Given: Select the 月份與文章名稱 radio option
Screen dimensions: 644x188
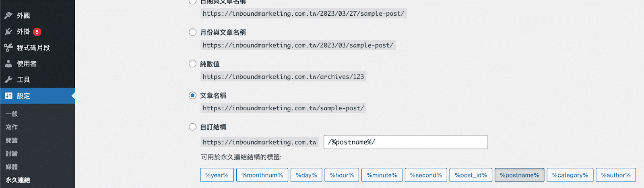Looking at the screenshot, I should [x=193, y=32].
